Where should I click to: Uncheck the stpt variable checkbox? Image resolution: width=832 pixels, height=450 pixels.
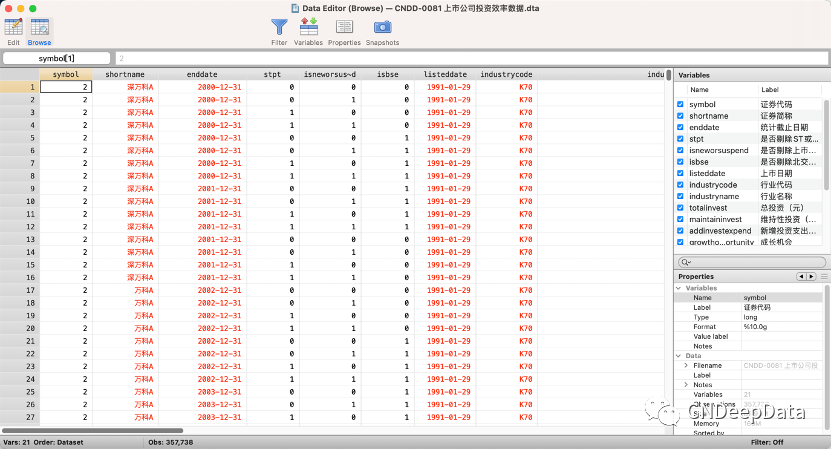[680, 139]
